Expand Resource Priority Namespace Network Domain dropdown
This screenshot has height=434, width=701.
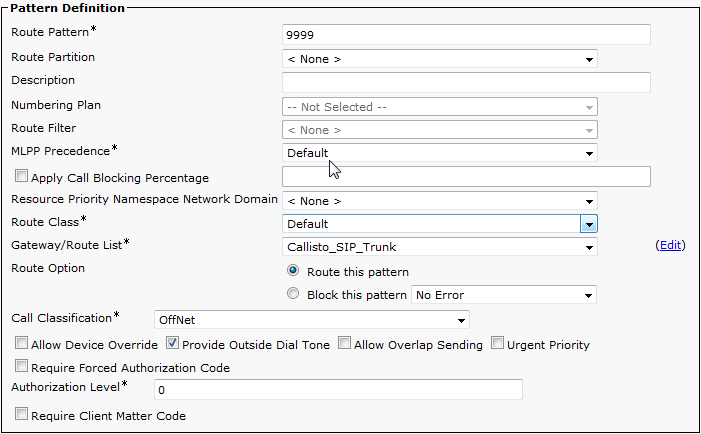click(439, 201)
